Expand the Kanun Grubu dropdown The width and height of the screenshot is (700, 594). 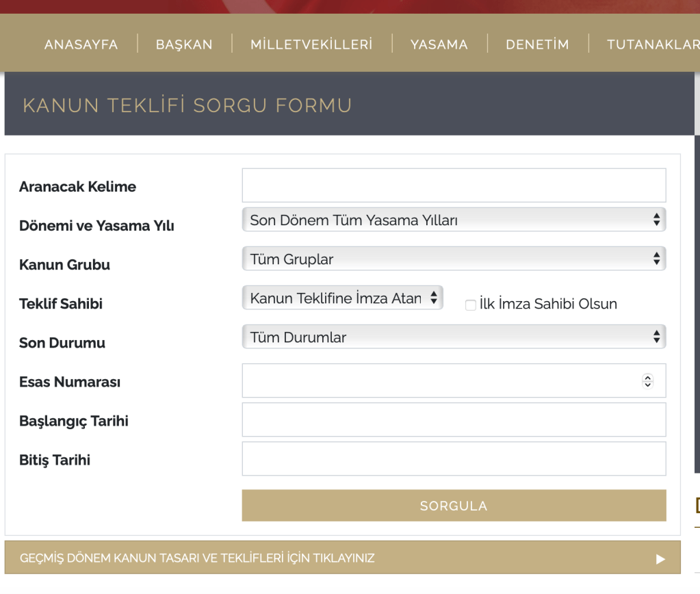coord(454,259)
